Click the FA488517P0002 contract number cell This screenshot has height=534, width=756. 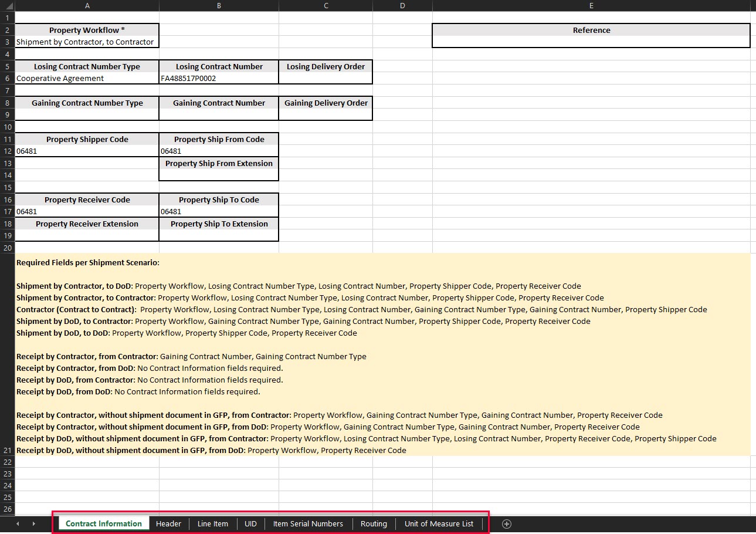219,79
